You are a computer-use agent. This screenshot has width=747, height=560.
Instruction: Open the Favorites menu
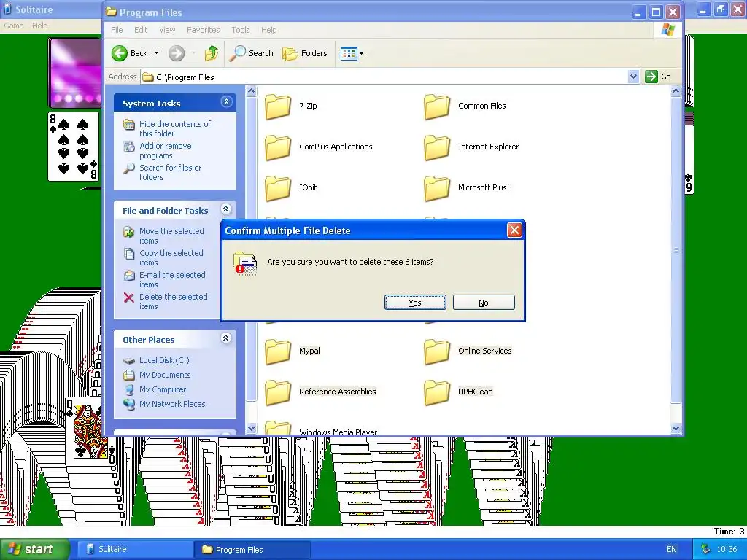pyautogui.click(x=203, y=30)
